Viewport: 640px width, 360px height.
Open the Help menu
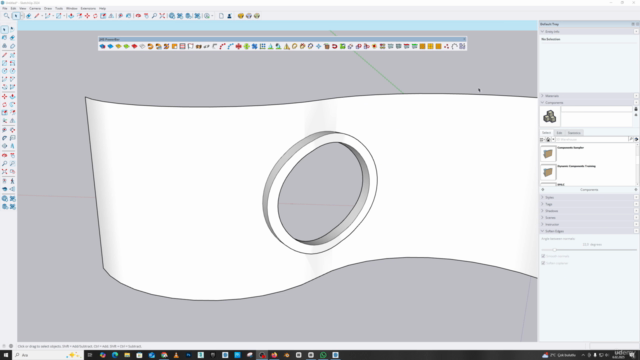coord(102,8)
